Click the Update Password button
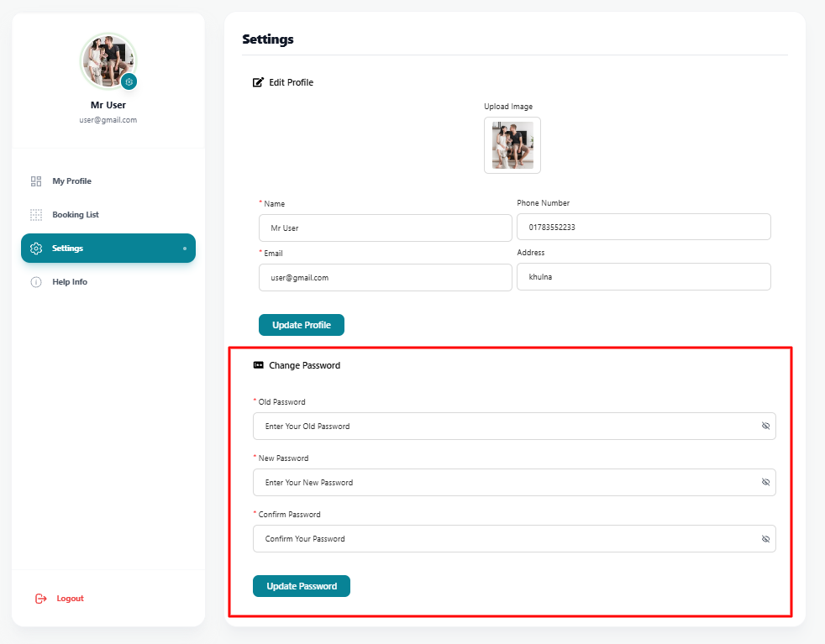Viewport: 825px width, 644px height. (x=302, y=586)
